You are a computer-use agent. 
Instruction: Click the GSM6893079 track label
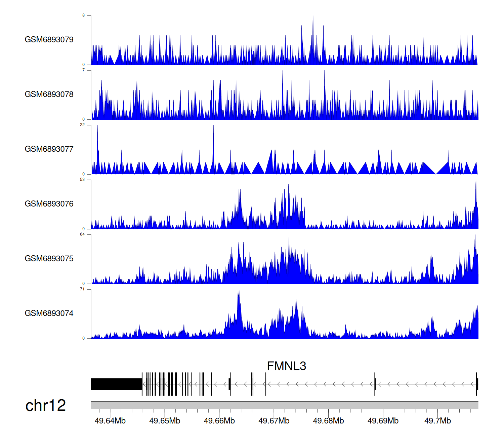coord(49,40)
